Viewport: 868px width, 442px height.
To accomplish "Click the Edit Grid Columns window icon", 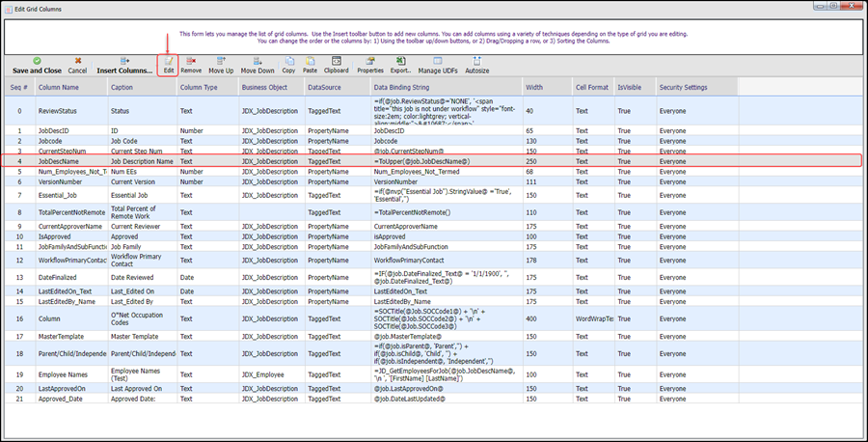I will click(x=9, y=9).
